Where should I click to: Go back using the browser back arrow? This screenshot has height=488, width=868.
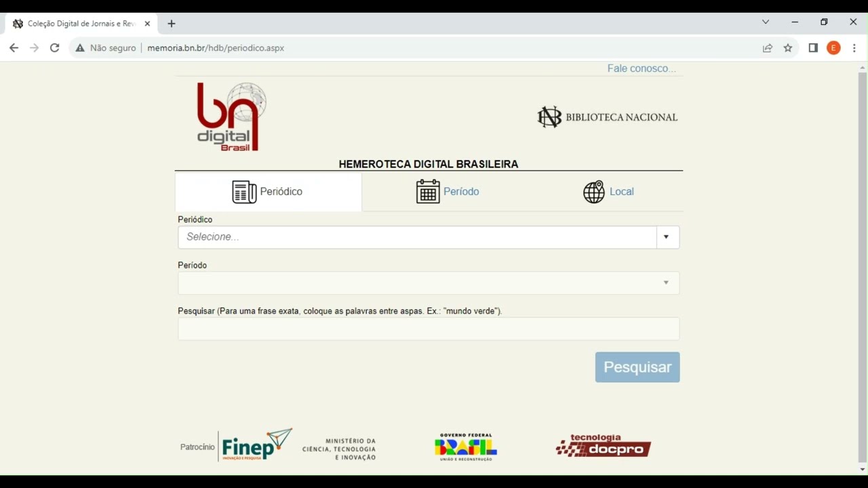14,48
